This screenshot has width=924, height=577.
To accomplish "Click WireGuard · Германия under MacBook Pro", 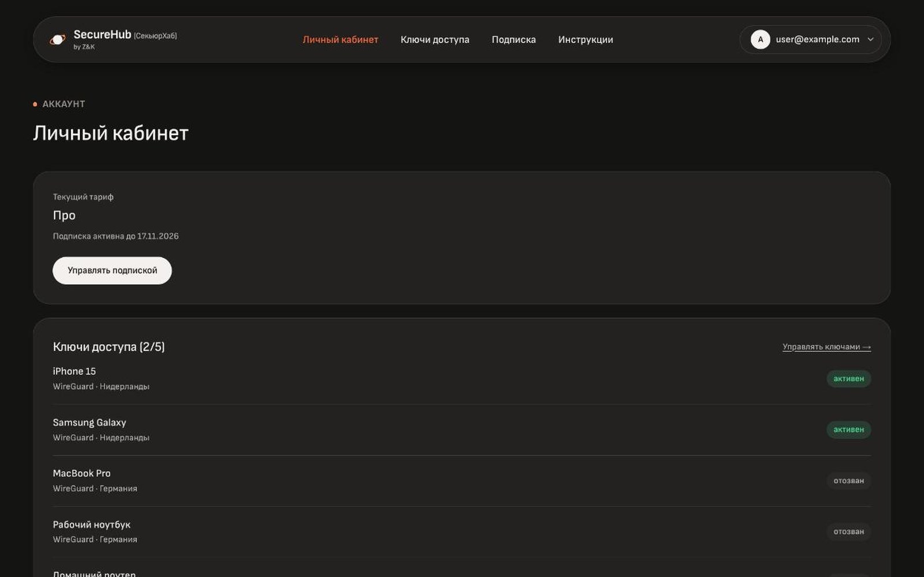I will click(x=95, y=489).
